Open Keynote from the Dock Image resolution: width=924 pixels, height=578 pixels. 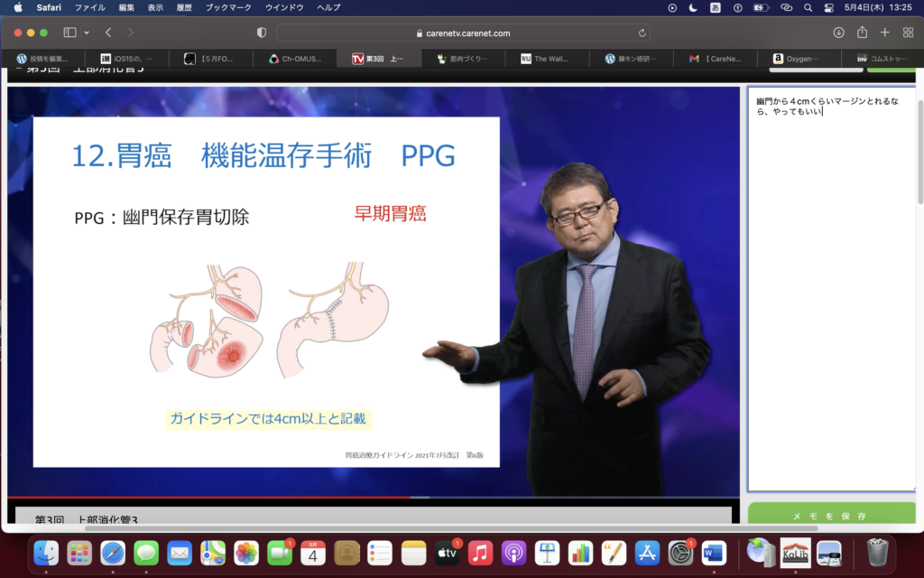[x=547, y=552]
